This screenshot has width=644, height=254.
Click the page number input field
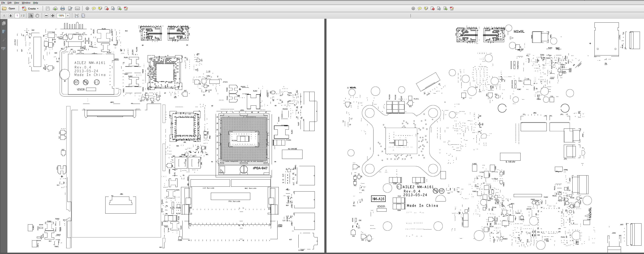point(17,15)
